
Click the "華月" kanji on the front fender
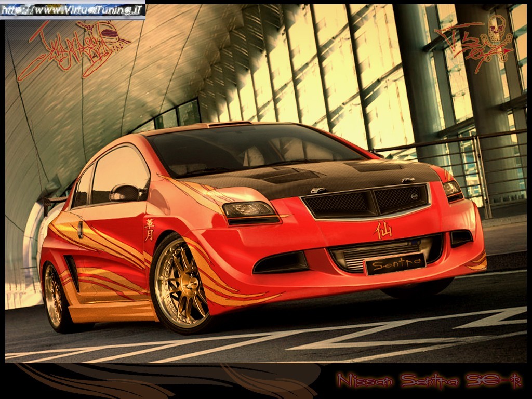[x=150, y=230]
